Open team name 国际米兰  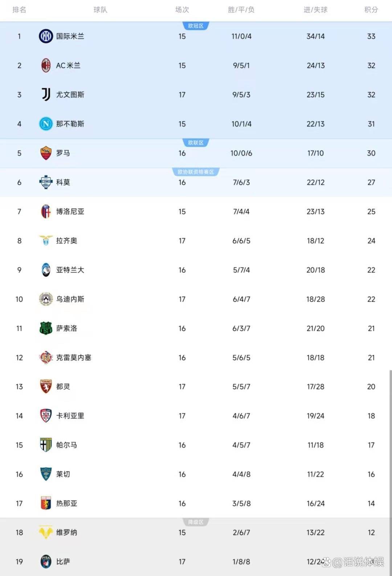pos(70,36)
